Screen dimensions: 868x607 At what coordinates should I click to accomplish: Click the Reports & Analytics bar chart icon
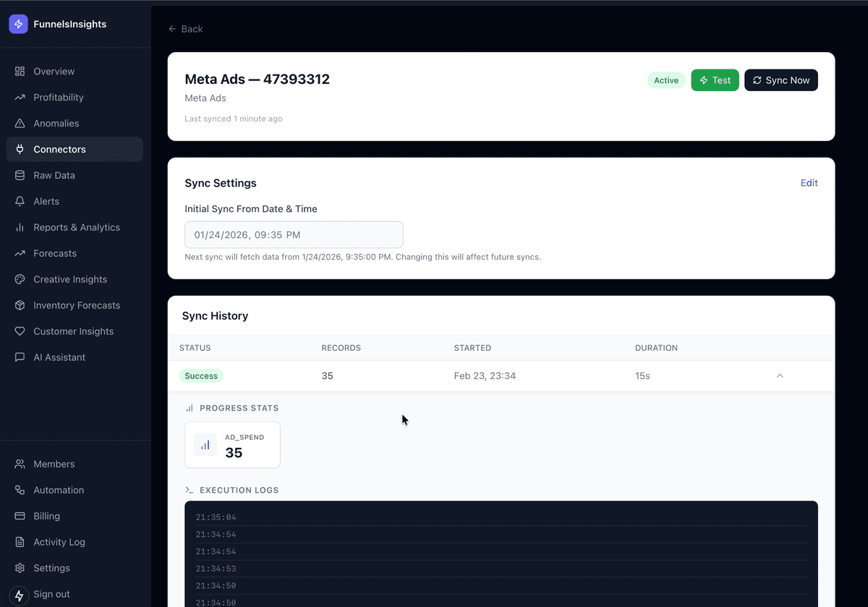point(20,227)
